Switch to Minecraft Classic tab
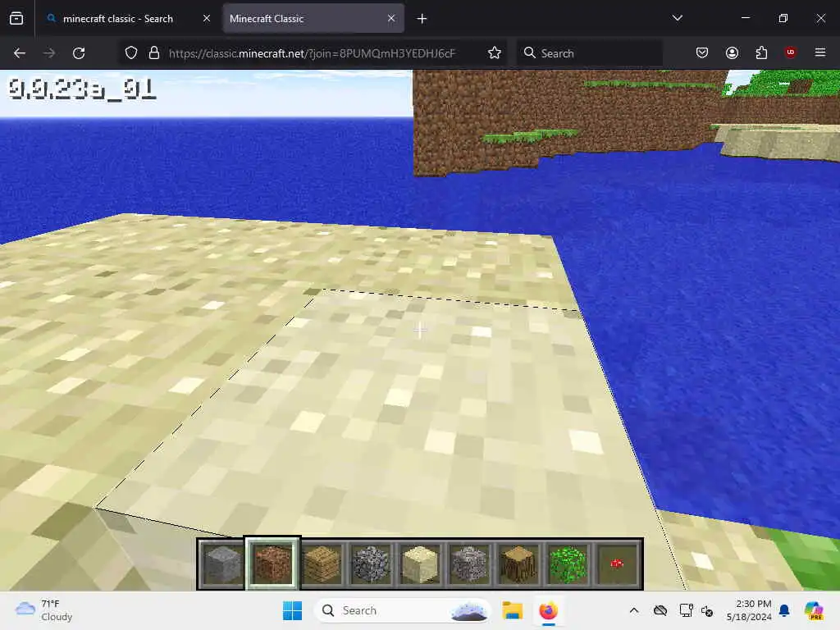This screenshot has width=840, height=630. click(313, 19)
